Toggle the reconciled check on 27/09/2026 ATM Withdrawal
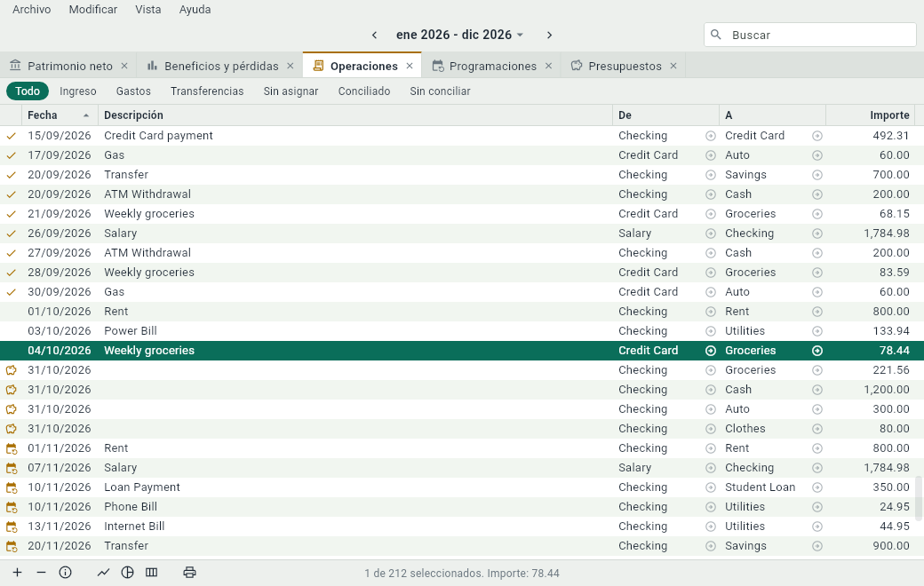Viewport: 924px width, 586px height. pyautogui.click(x=12, y=253)
